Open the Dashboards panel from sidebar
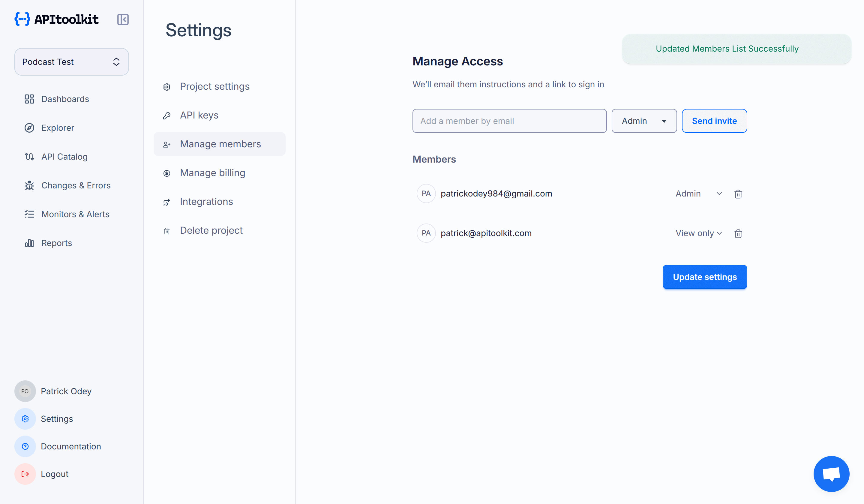 (64, 99)
